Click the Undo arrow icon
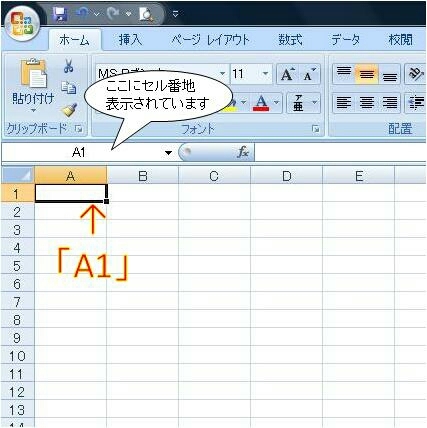The image size is (427, 428). pyautogui.click(x=82, y=14)
